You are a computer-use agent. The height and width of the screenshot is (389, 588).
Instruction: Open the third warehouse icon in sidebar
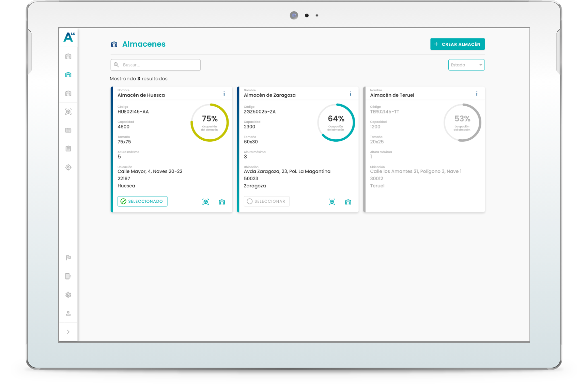click(68, 93)
